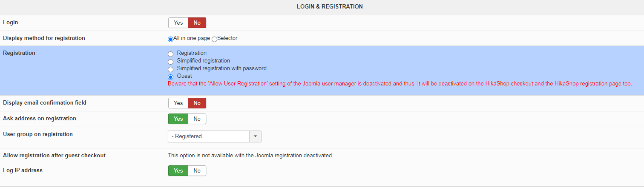
Task: Turn off Log IP address with No
Action: pos(197,171)
